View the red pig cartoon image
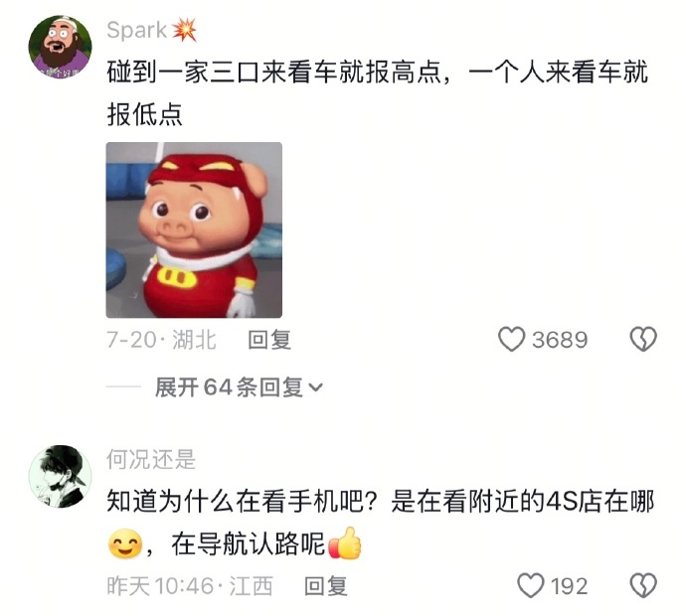Viewport: 686px width, 616px height. click(x=194, y=230)
